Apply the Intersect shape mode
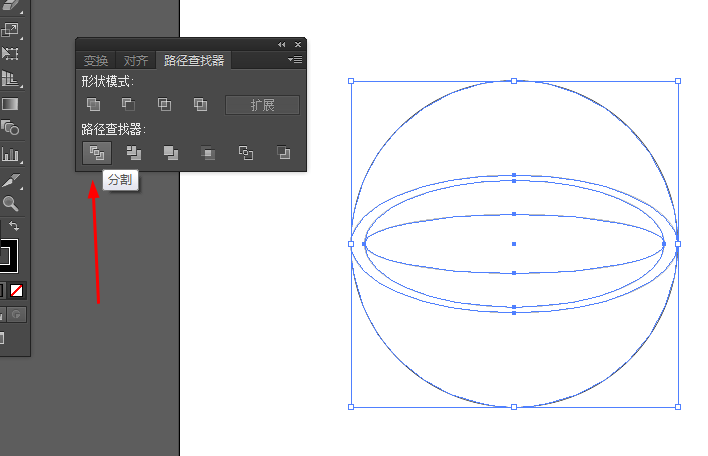This screenshot has width=708, height=456. [164, 104]
